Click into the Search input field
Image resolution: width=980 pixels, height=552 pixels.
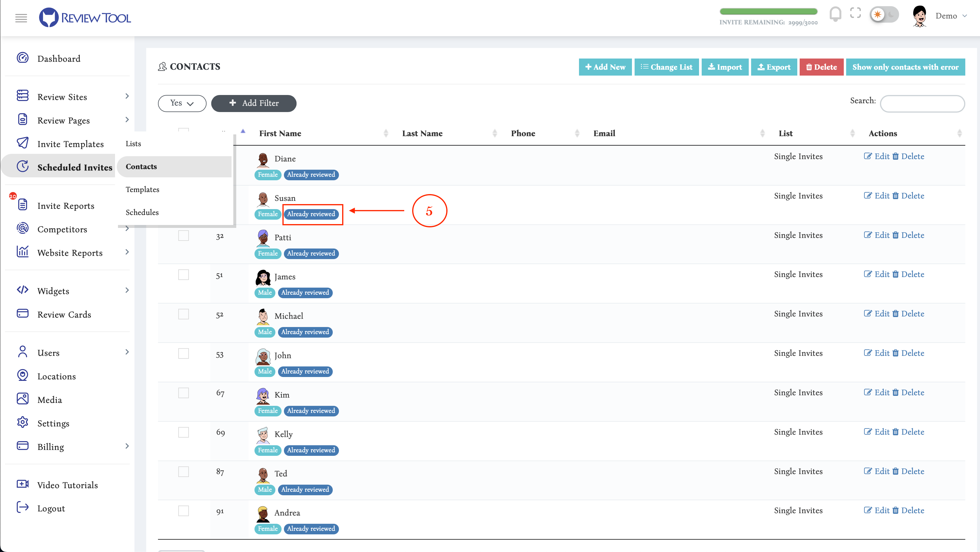(922, 104)
